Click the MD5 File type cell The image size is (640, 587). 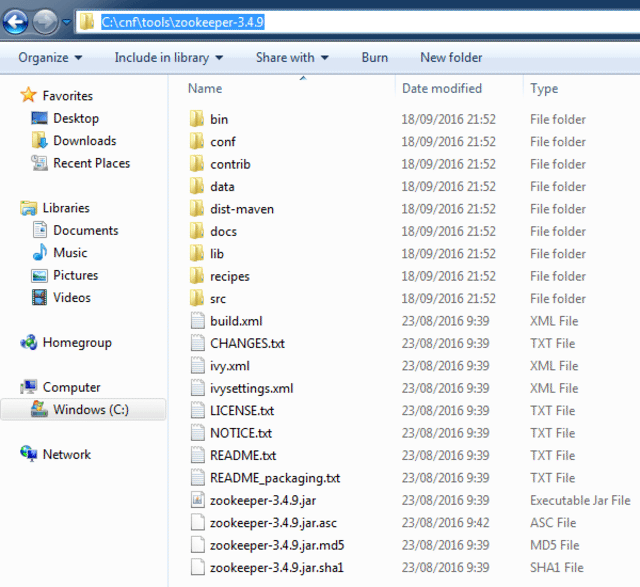tap(555, 545)
